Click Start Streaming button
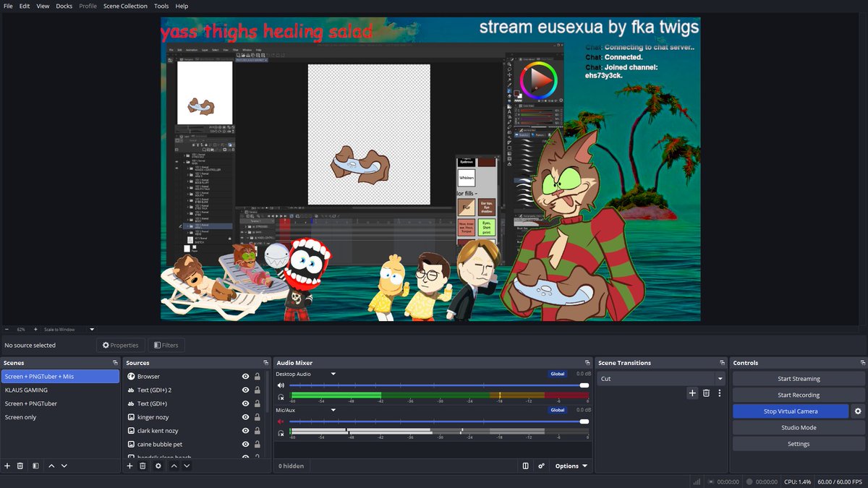 [x=799, y=379]
